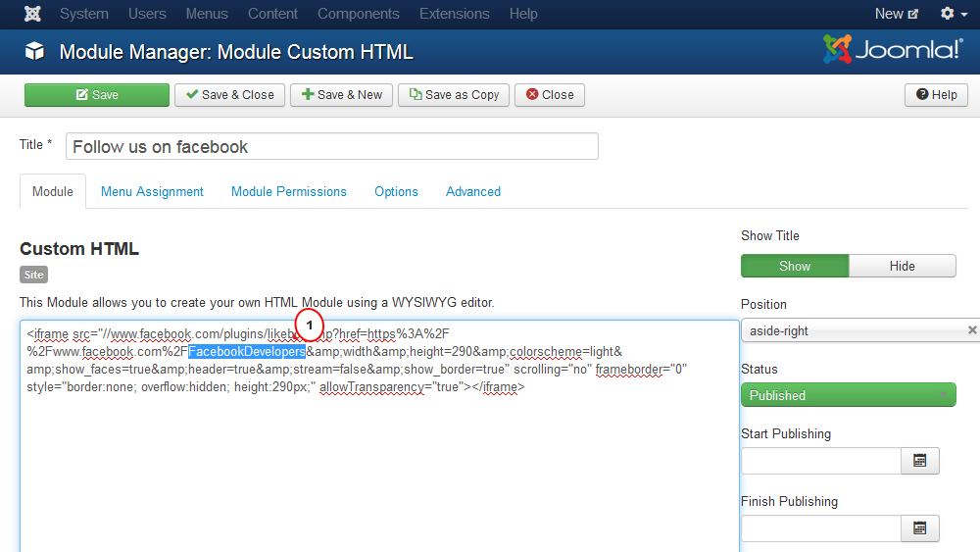Click the green Save button
Viewport: 980px width, 552px height.
(x=97, y=95)
